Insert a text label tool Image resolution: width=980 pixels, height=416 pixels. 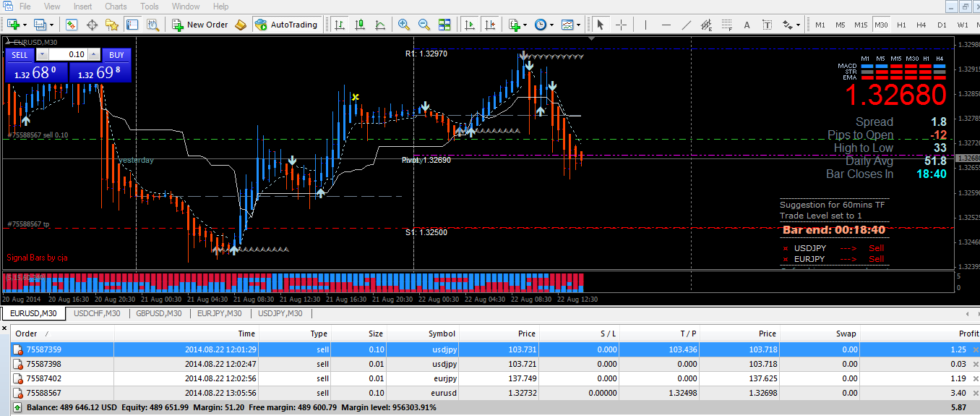[x=768, y=25]
